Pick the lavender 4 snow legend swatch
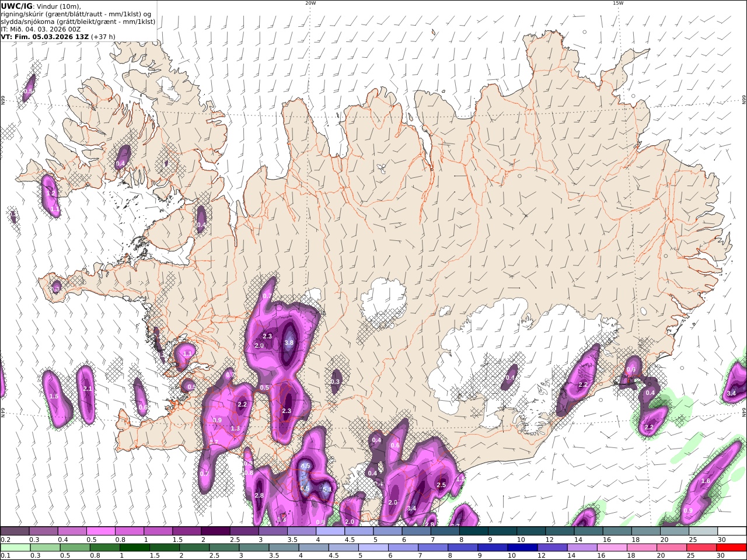 pos(330,531)
